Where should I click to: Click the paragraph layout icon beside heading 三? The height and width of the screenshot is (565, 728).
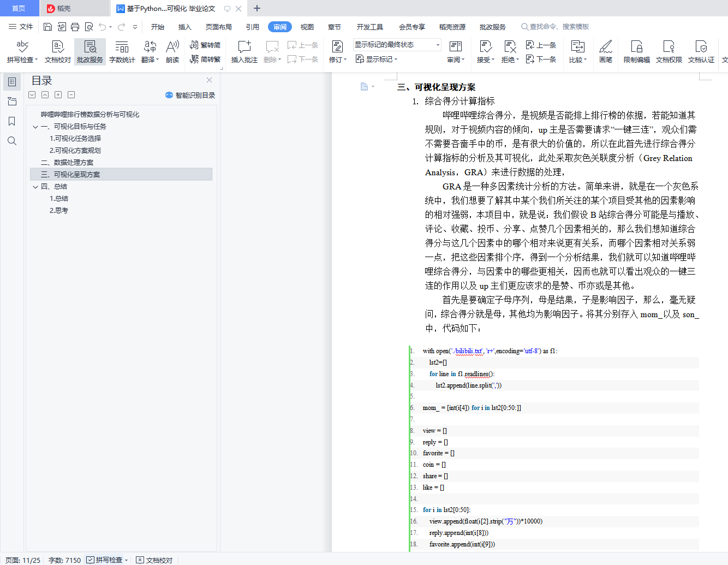click(x=365, y=87)
